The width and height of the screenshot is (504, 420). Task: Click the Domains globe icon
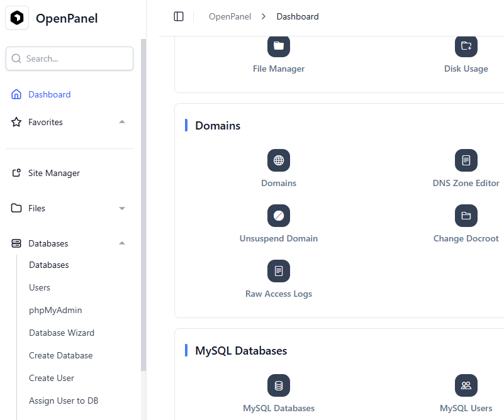tap(278, 160)
